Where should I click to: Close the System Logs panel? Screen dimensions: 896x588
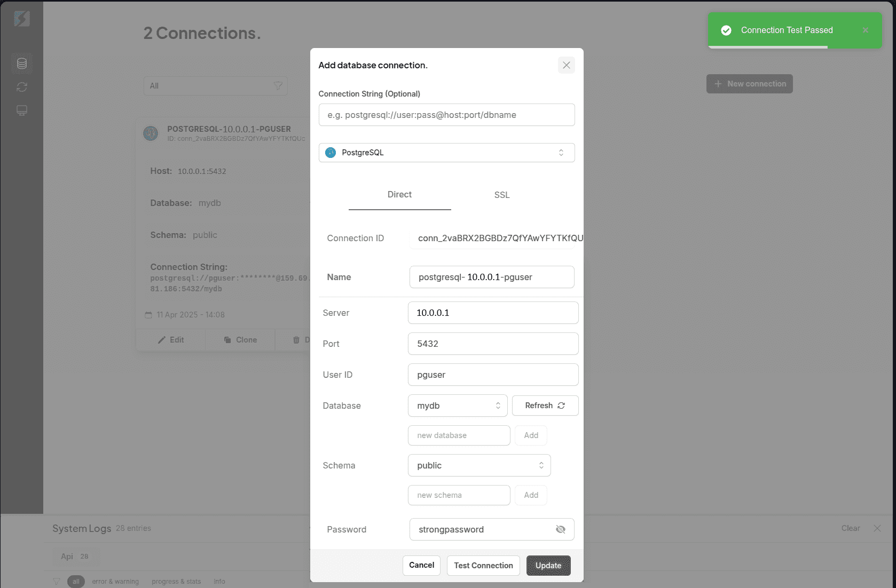(877, 528)
